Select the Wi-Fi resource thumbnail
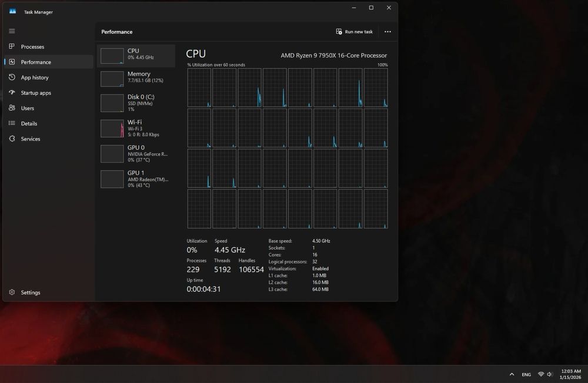The width and height of the screenshot is (588, 383). click(112, 129)
